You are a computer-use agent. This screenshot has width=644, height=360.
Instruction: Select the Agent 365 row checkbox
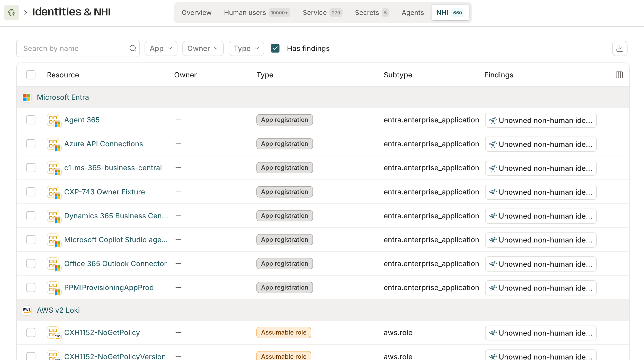31,120
